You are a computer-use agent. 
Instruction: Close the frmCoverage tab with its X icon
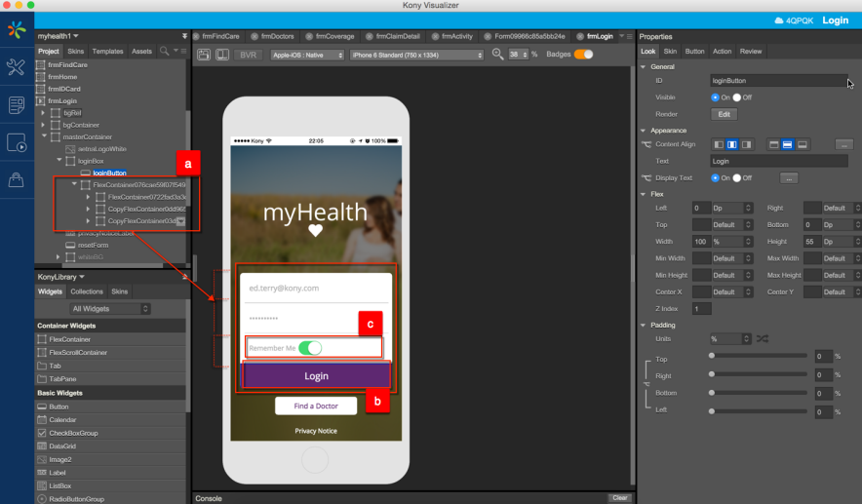click(309, 36)
